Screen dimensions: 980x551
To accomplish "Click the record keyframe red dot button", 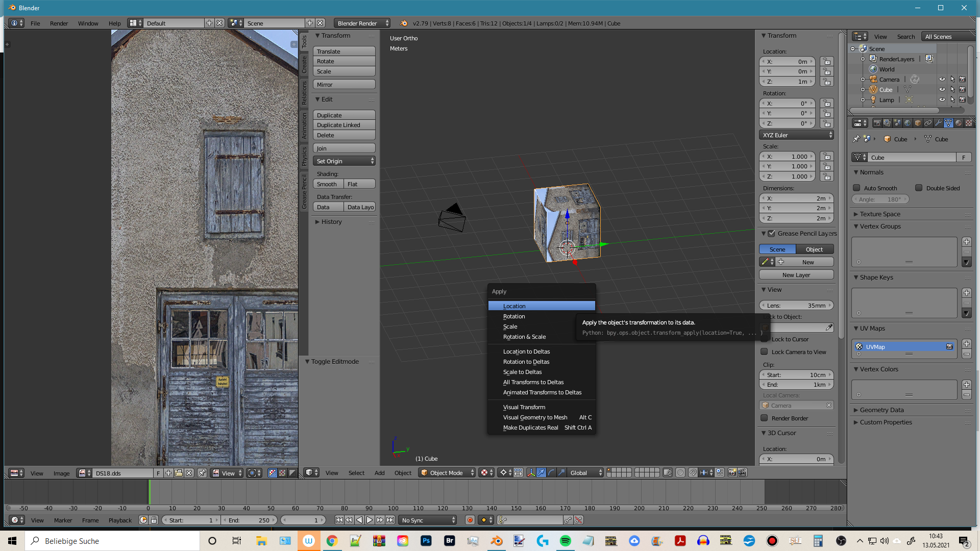I will tap(470, 520).
